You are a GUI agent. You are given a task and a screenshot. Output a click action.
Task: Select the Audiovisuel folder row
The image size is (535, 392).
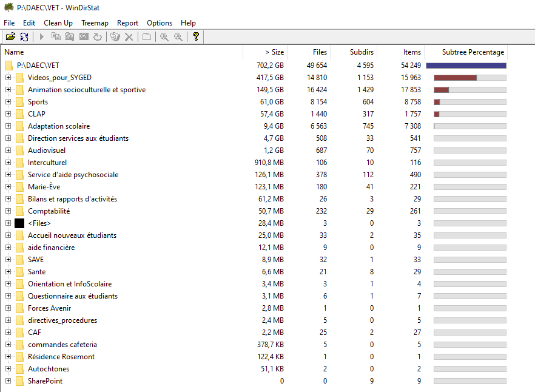pos(47,150)
